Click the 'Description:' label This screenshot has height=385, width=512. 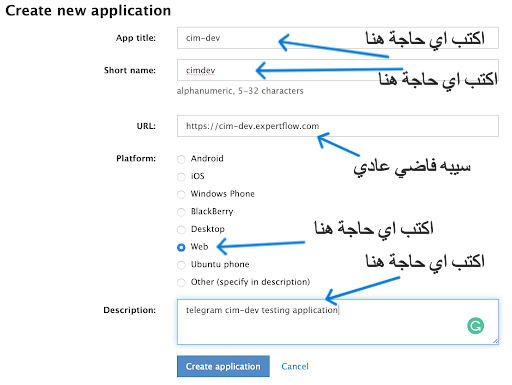129,310
